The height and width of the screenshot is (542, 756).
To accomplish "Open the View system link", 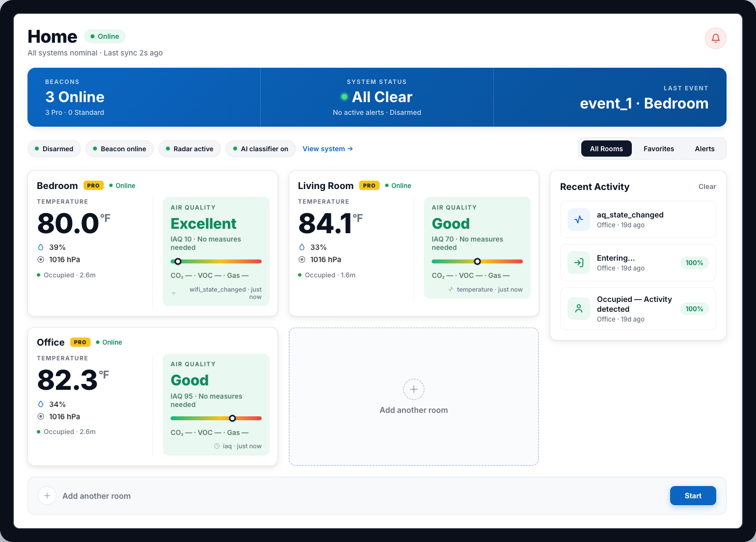I will (327, 149).
